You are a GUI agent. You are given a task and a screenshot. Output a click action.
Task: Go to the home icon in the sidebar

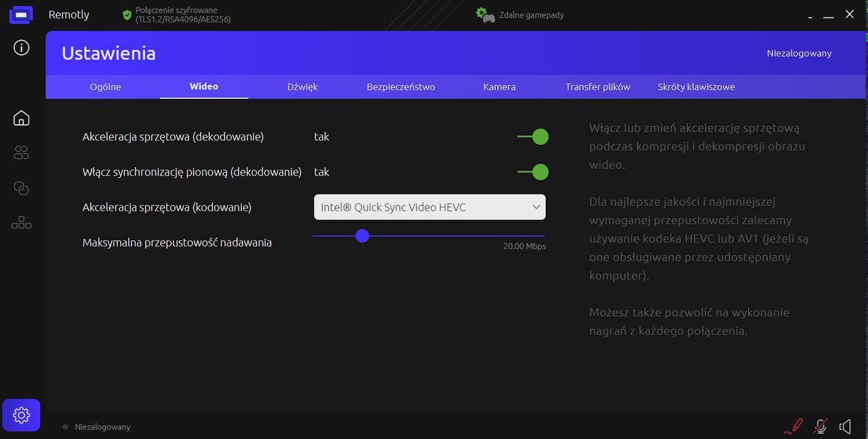[x=22, y=118]
